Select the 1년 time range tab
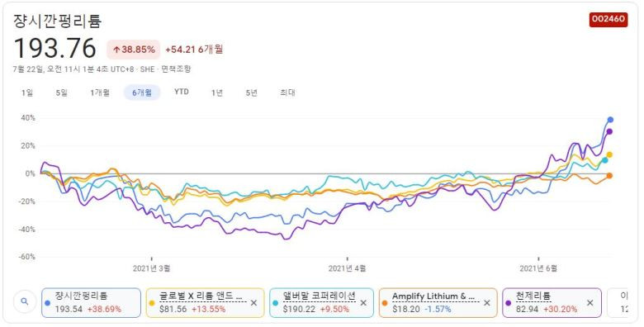Image resolution: width=644 pixels, height=327 pixels. coord(217,92)
